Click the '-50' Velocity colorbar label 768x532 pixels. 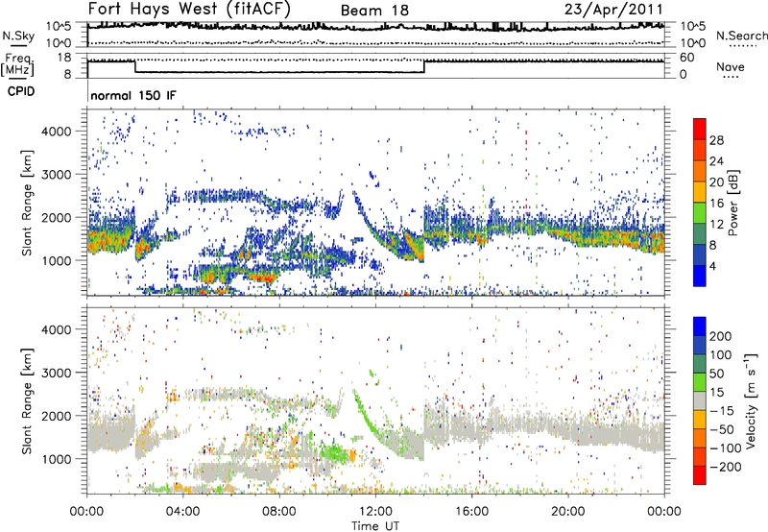pos(721,429)
